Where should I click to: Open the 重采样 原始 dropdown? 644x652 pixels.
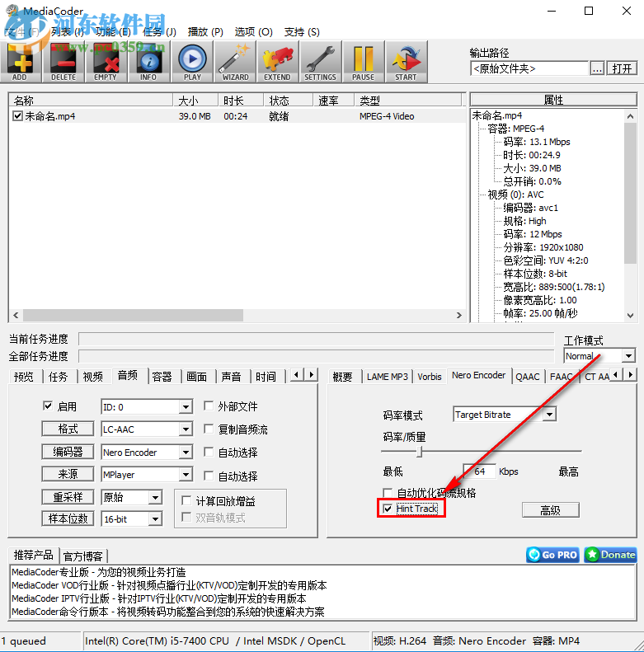pos(156,497)
